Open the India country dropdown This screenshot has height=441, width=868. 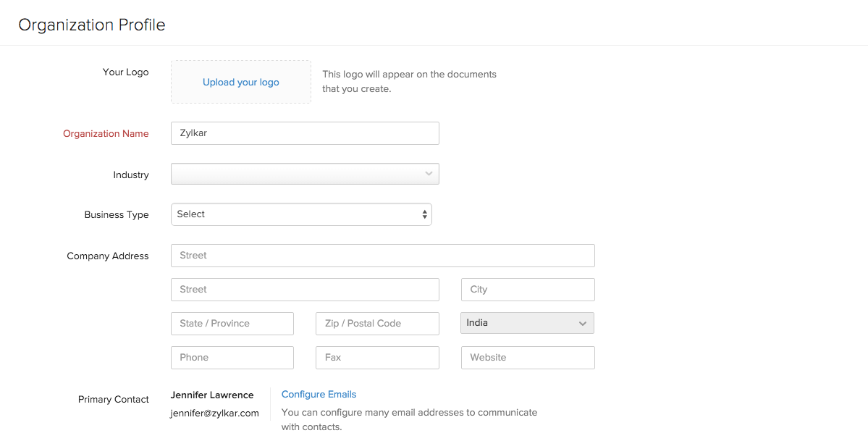527,323
